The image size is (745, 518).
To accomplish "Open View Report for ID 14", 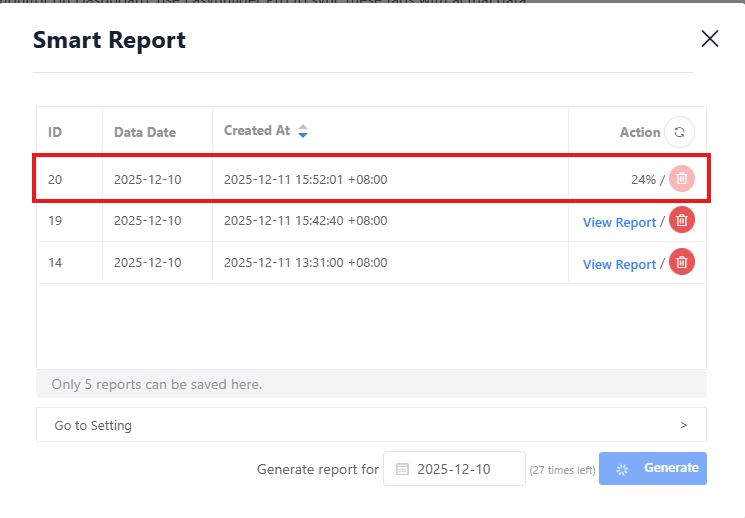I will pyautogui.click(x=619, y=264).
